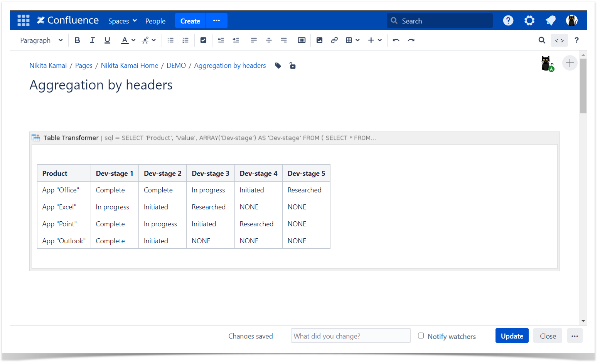
Task: Open the app switcher grid icon
Action: pyautogui.click(x=24, y=20)
